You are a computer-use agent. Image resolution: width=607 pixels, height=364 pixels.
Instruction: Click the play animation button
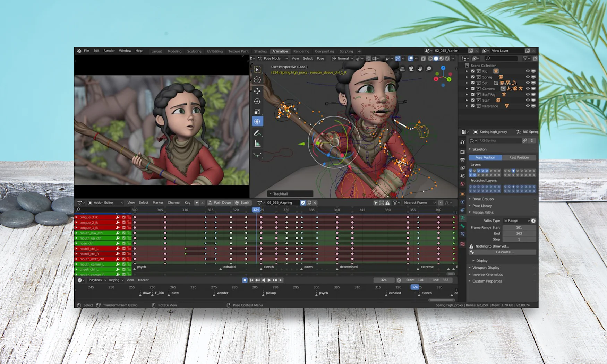[x=269, y=280]
